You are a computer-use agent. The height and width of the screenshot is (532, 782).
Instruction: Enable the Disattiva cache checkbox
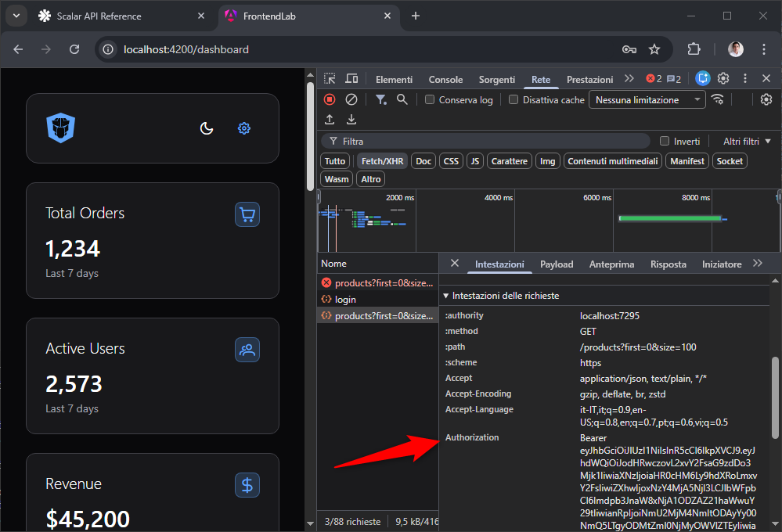pos(514,99)
